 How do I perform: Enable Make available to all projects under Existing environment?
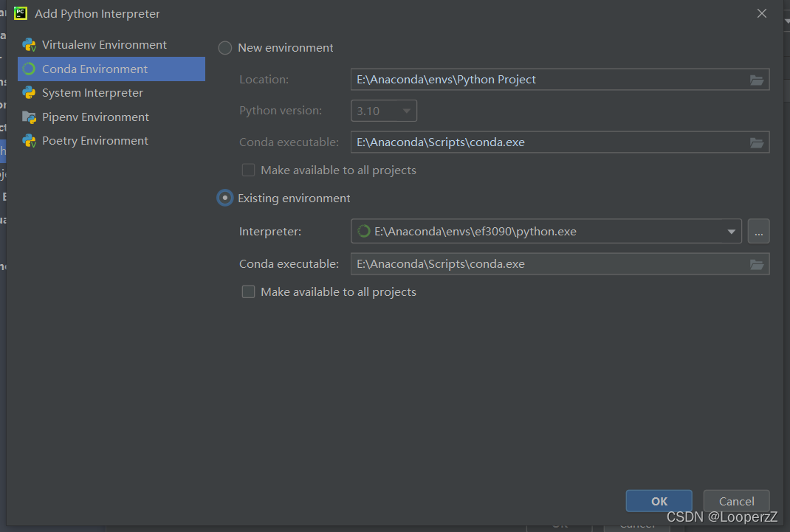point(248,292)
